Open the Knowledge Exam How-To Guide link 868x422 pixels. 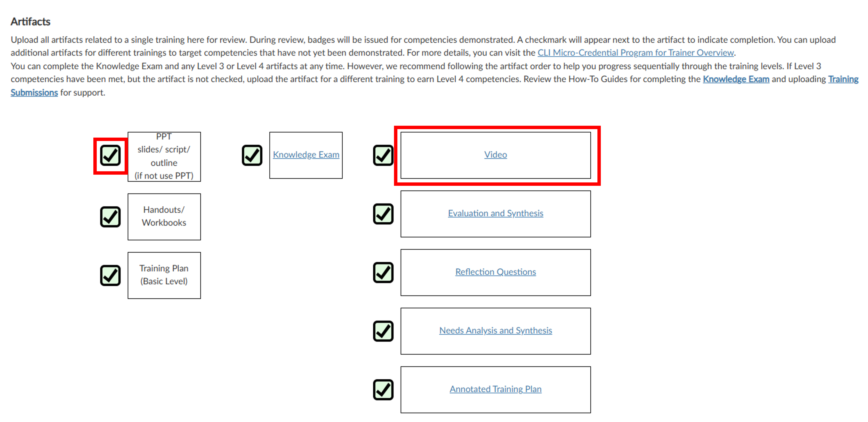736,79
